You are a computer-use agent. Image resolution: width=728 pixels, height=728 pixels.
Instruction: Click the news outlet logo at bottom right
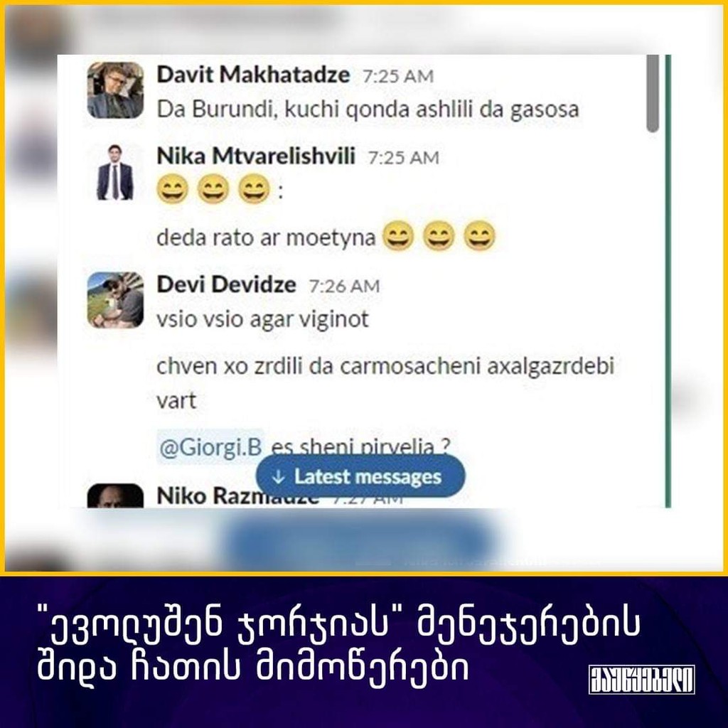tap(642, 680)
